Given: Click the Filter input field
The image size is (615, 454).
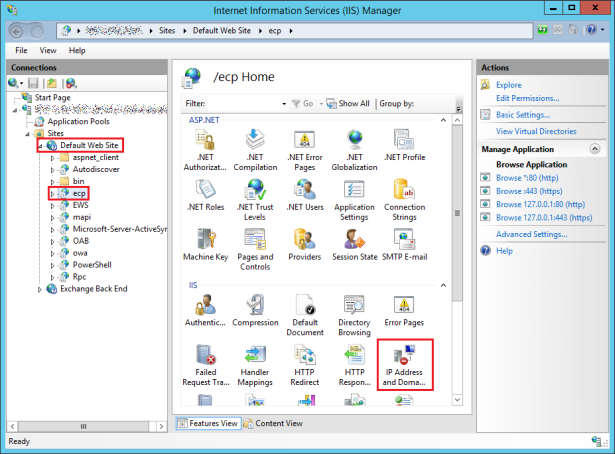Looking at the screenshot, I should point(244,104).
